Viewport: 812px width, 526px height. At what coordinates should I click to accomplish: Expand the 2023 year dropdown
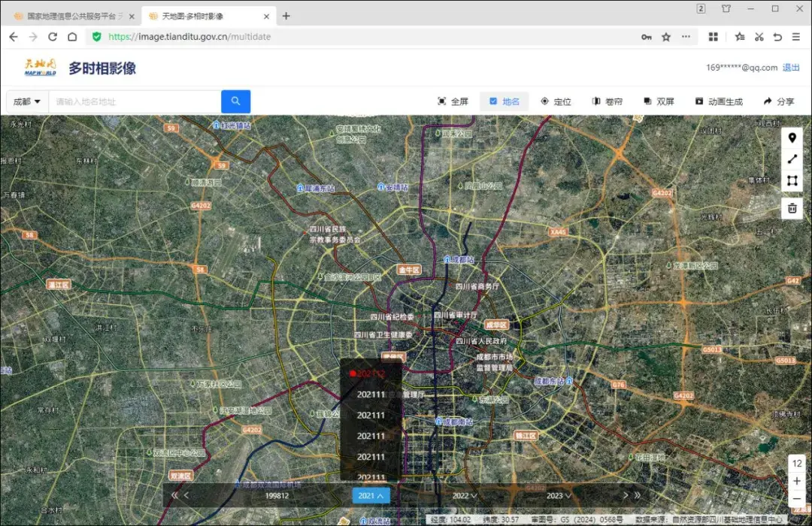click(x=559, y=495)
